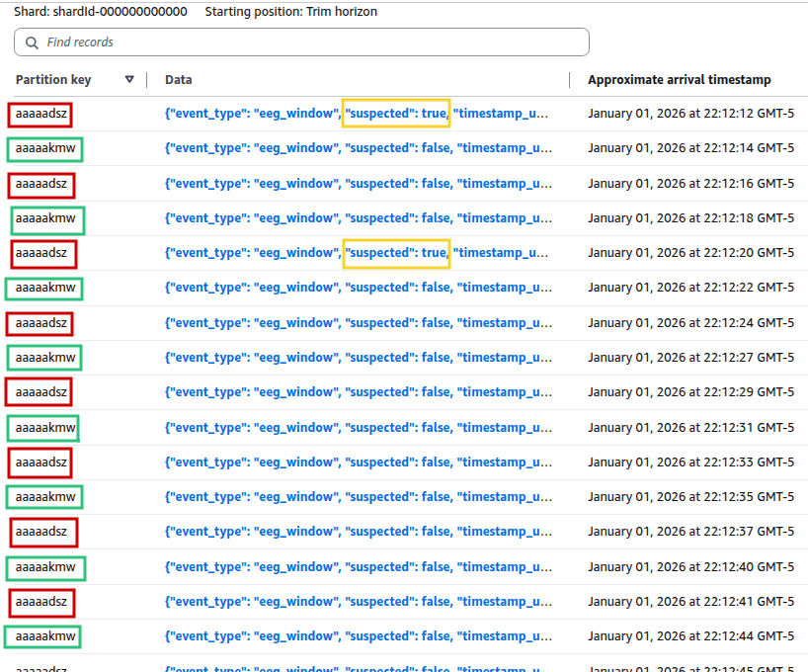Click the Find records input field
808x672 pixels.
click(296, 42)
